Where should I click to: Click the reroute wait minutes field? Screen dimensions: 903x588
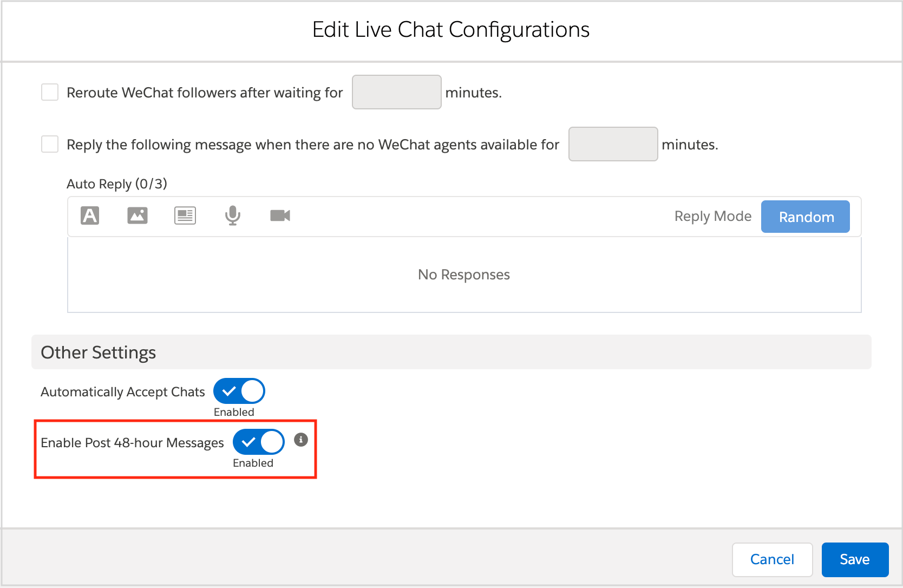point(396,93)
